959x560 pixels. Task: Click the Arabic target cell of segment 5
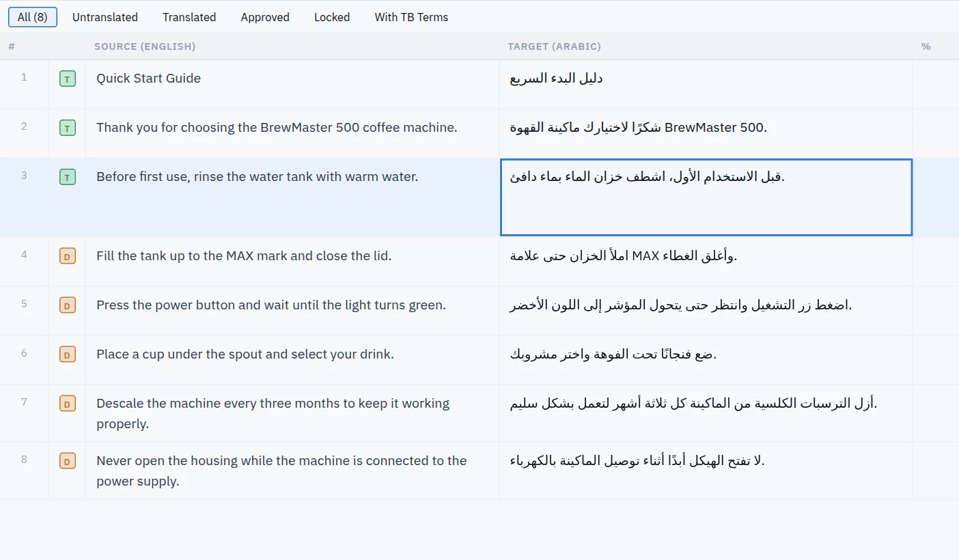pyautogui.click(x=706, y=311)
